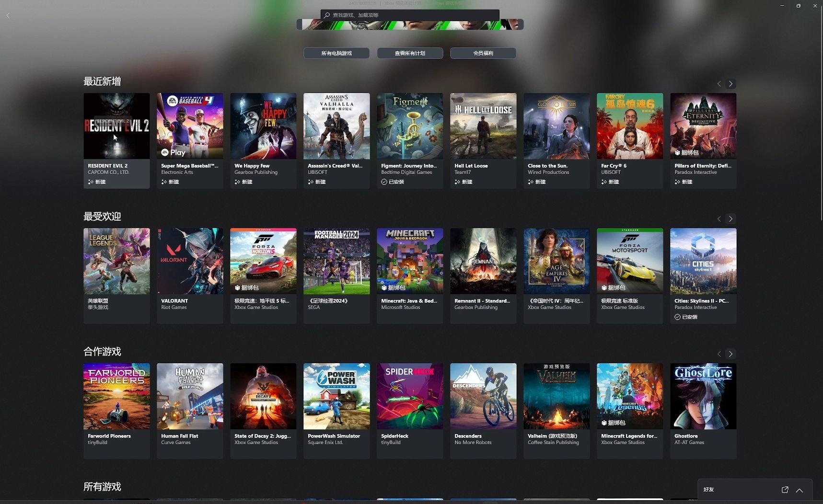Click 新建 icon under Hell Let Loose
This screenshot has width=823, height=504.
tap(457, 182)
